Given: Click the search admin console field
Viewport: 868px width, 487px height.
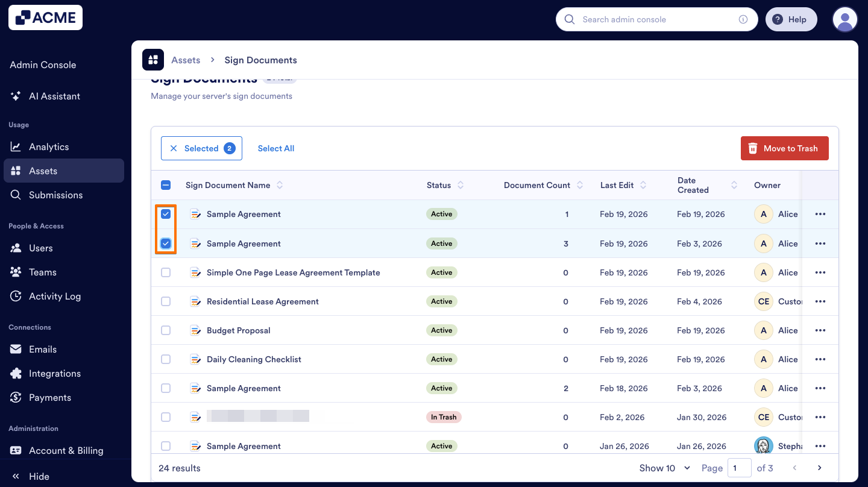Looking at the screenshot, I should click(x=651, y=19).
